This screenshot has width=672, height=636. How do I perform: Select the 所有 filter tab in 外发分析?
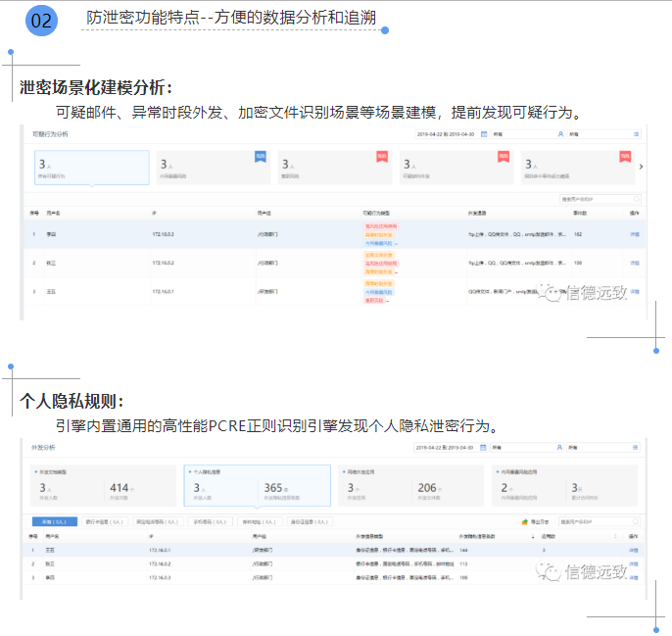click(54, 522)
